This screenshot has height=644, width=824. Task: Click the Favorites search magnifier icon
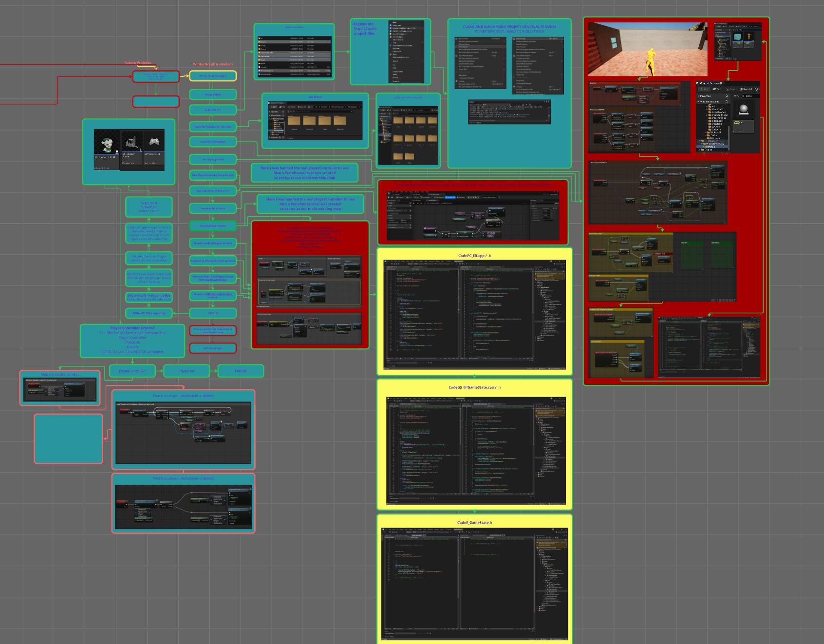tap(727, 96)
